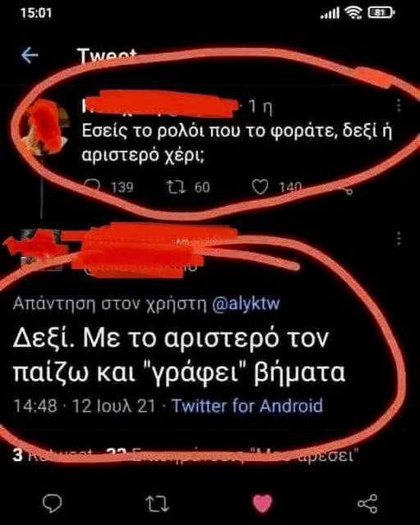Like the first tweet via the heart icon
Viewport: 420px width, 525px height.
[260, 187]
